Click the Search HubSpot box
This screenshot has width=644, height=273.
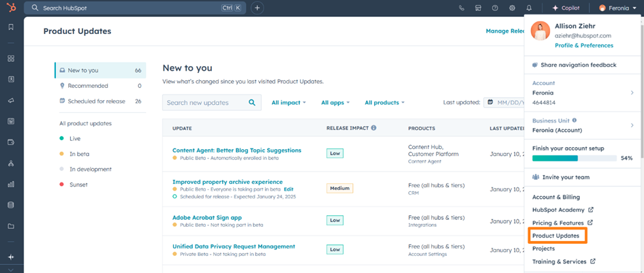click(135, 7)
